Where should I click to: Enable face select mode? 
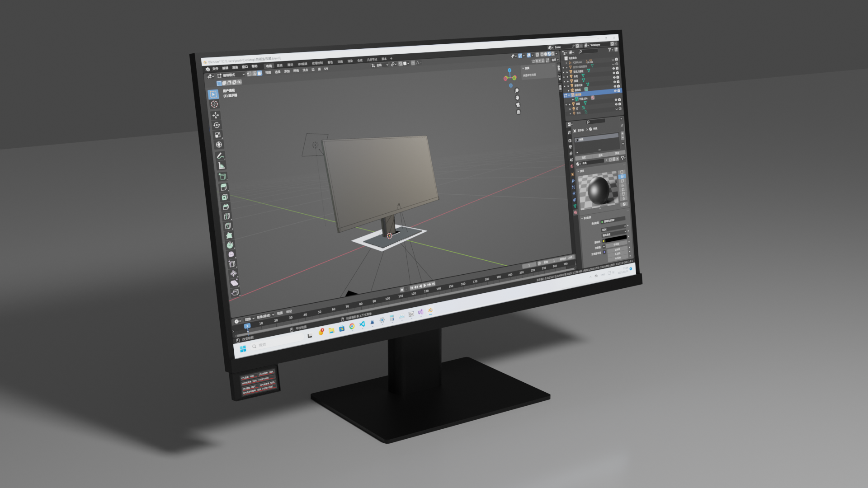point(259,73)
